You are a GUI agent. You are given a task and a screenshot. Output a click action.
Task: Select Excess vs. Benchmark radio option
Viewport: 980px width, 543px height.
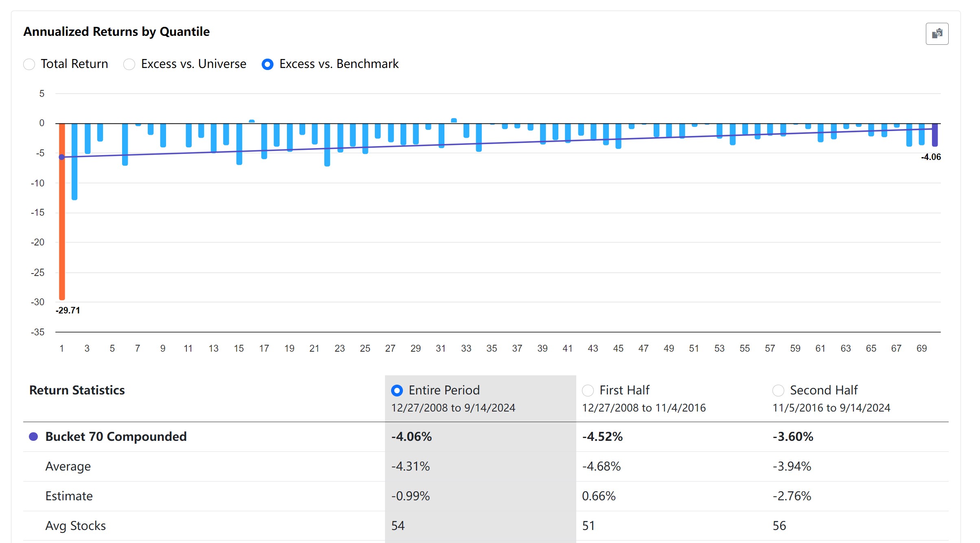coord(267,64)
